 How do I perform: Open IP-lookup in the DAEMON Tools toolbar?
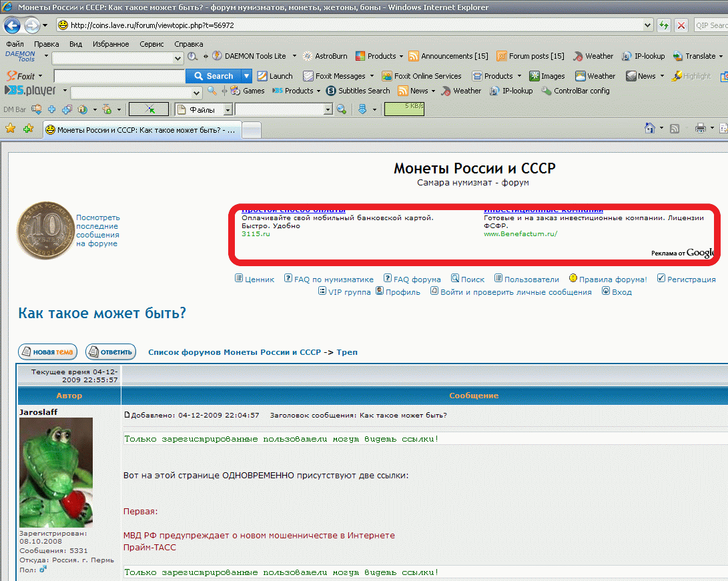click(x=643, y=56)
